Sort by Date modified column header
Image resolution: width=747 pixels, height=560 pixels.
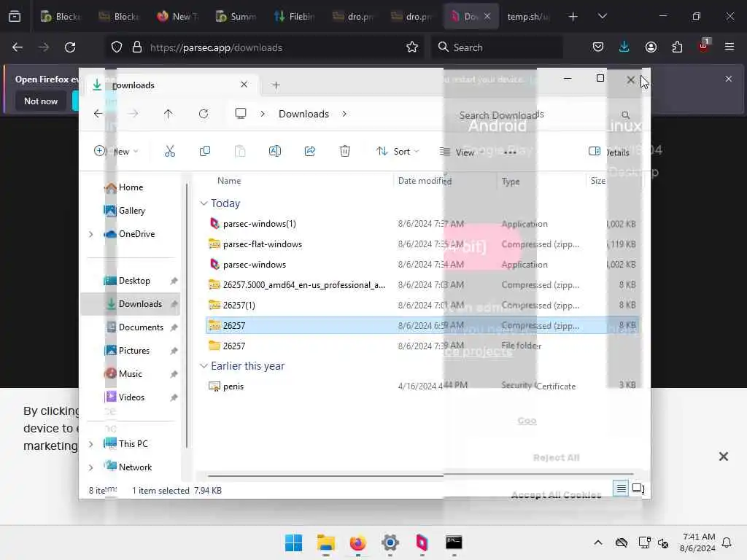pos(425,181)
